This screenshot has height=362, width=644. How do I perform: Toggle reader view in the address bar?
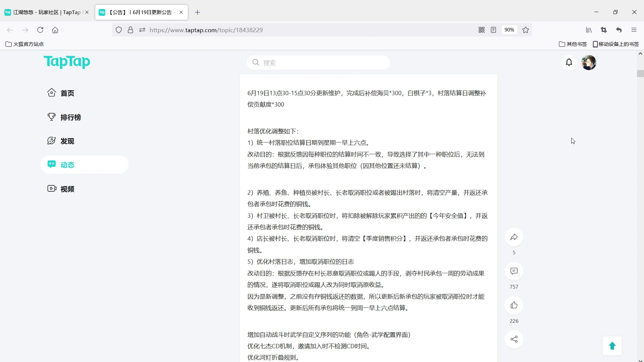pyautogui.click(x=493, y=30)
